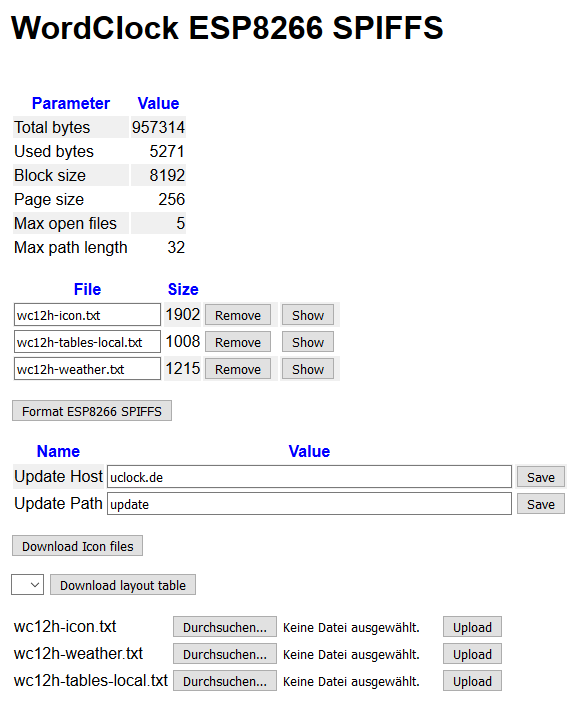This screenshot has height=704, width=581.
Task: Click Download layout table button
Action: tap(123, 585)
